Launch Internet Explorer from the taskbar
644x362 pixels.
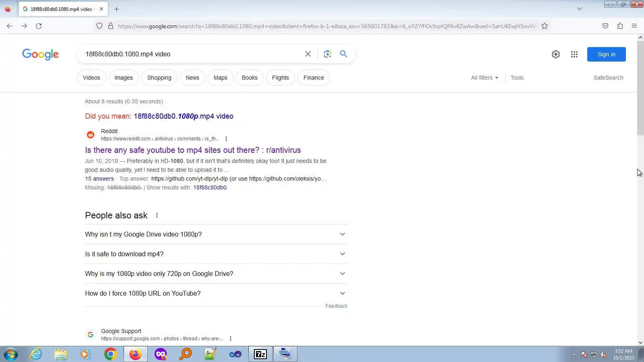pos(36,354)
